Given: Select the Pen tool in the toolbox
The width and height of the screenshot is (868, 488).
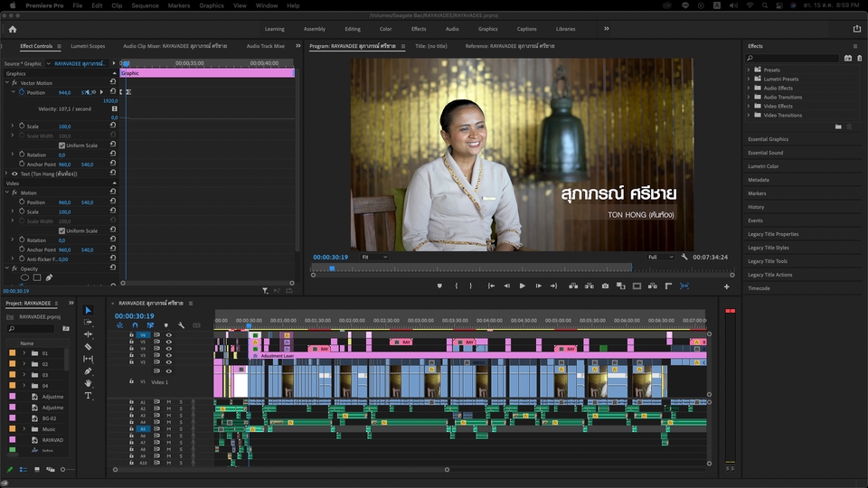Looking at the screenshot, I should [x=88, y=371].
